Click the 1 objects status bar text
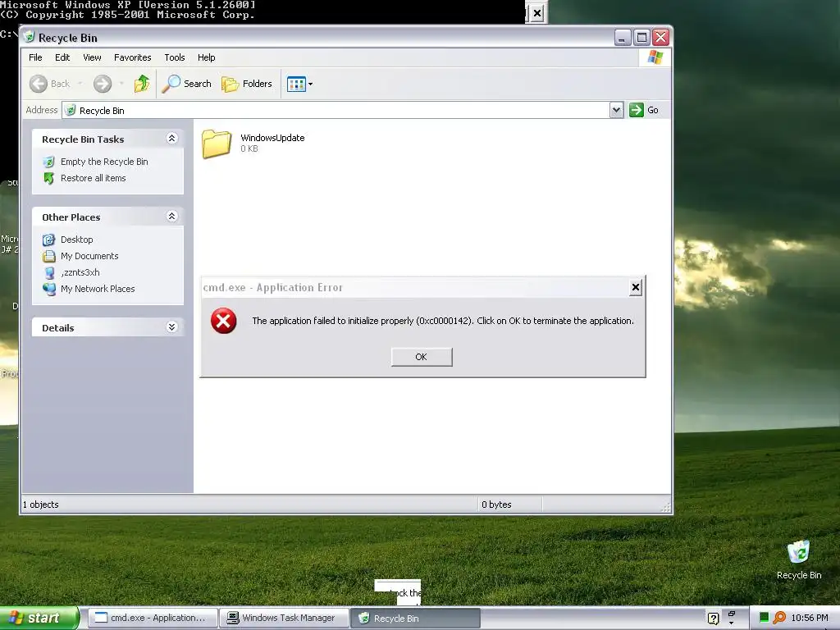Screen dimensions: 840x630 [x=41, y=504]
